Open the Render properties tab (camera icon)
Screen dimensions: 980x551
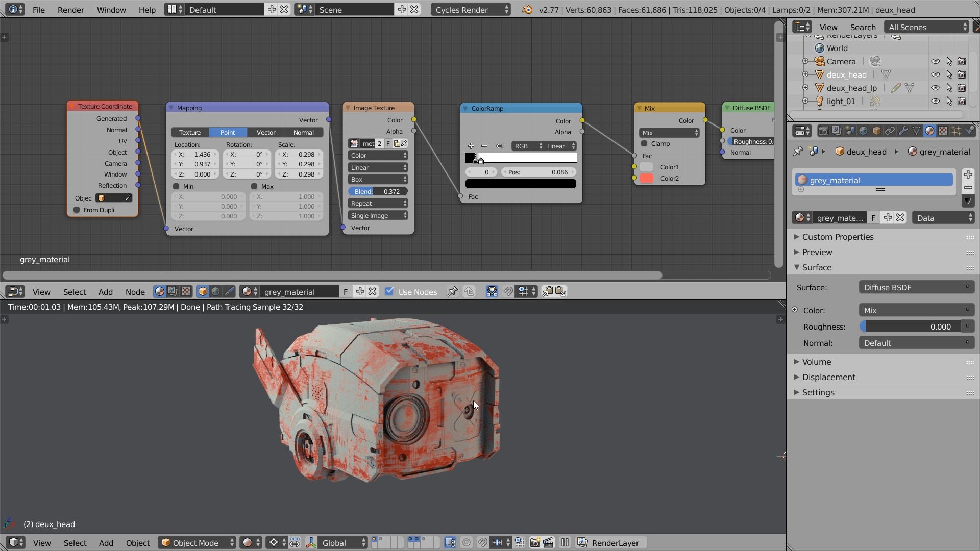(824, 130)
